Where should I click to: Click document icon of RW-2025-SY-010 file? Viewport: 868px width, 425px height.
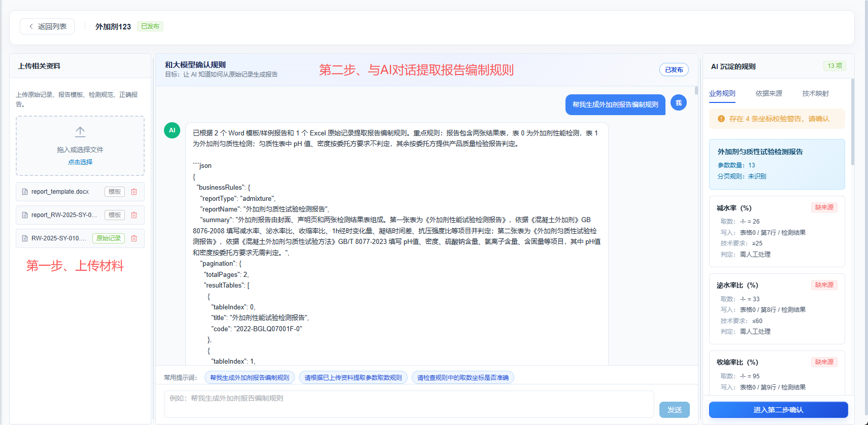(x=25, y=238)
